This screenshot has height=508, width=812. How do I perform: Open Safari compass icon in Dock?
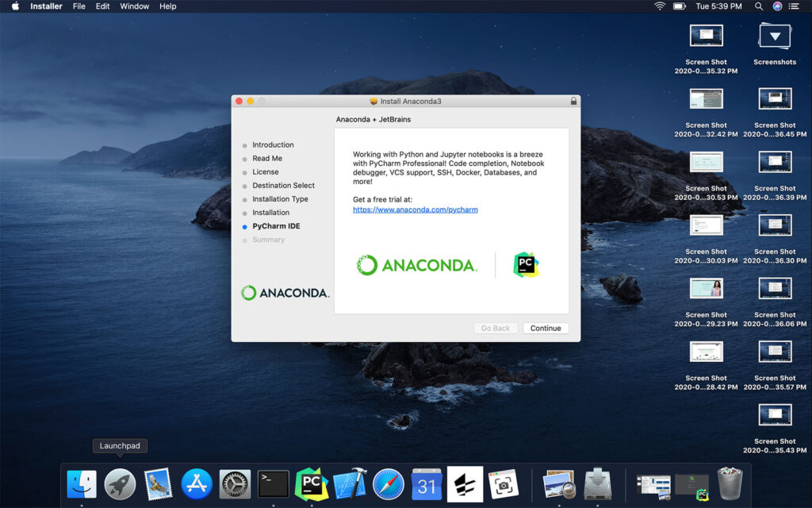pyautogui.click(x=389, y=484)
